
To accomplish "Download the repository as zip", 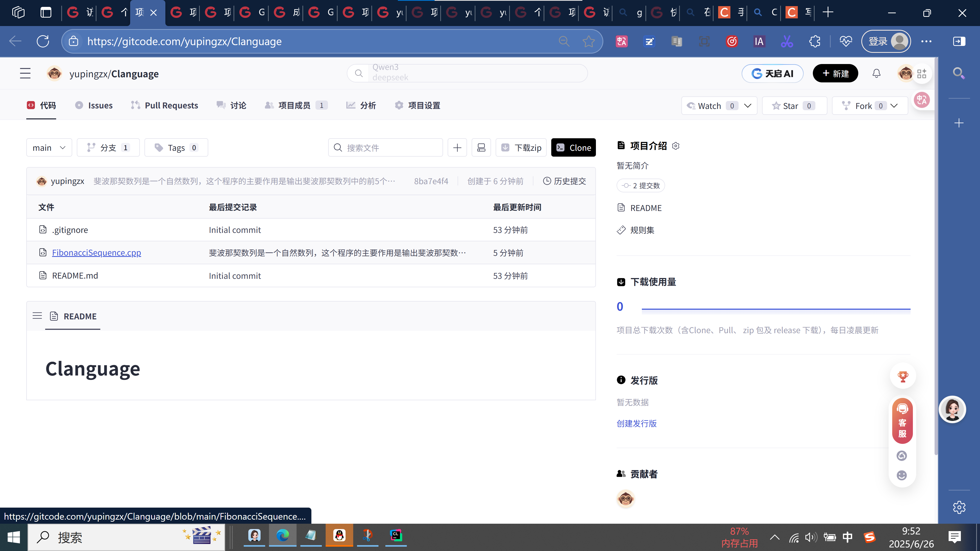I will (x=521, y=147).
